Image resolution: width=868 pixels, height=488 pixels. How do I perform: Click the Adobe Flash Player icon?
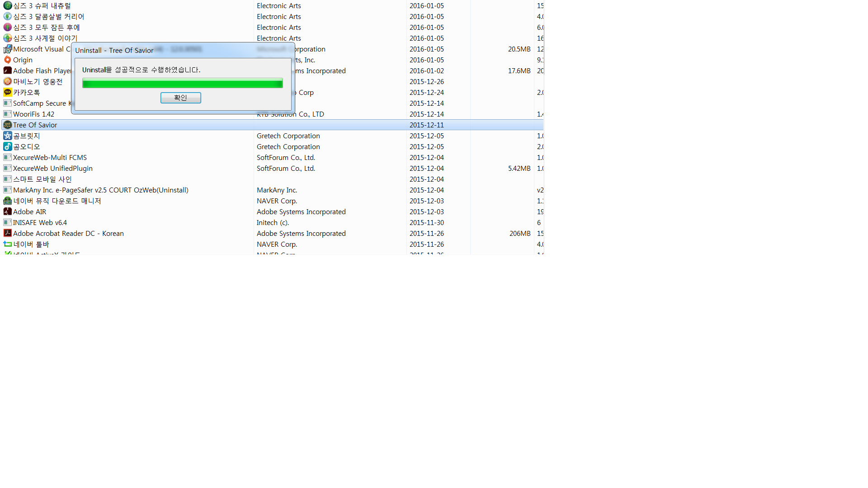tap(7, 71)
